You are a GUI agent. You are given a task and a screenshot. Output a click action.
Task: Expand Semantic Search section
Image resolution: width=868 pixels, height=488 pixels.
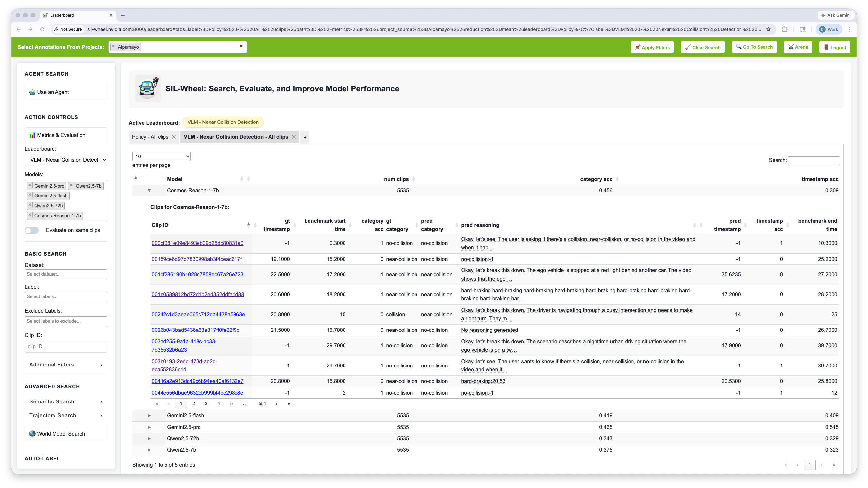(x=66, y=401)
